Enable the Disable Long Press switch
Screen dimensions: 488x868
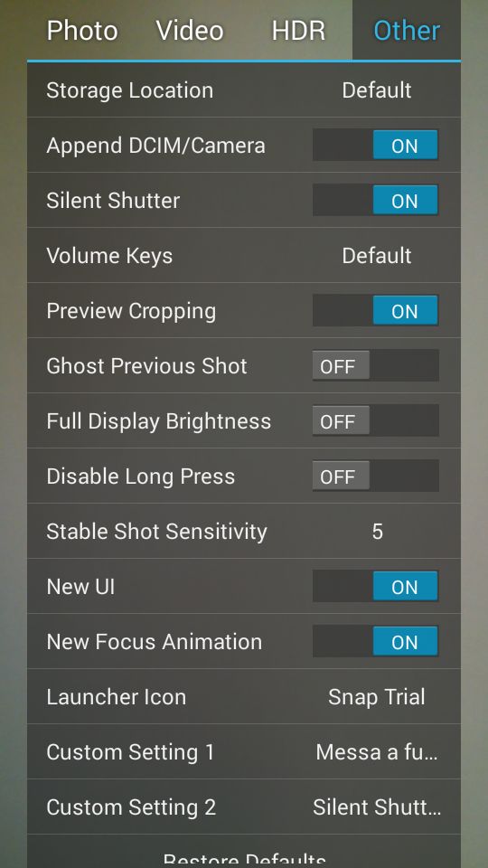coord(376,476)
